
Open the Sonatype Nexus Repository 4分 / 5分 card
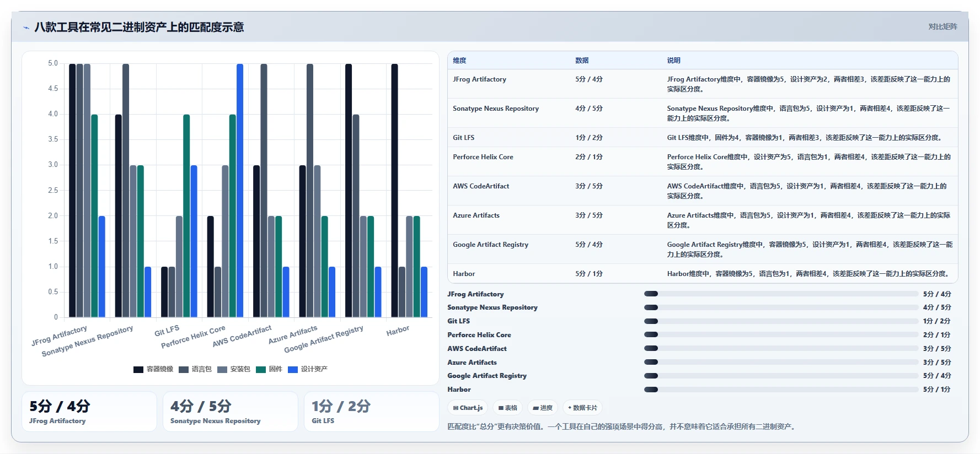click(x=231, y=412)
